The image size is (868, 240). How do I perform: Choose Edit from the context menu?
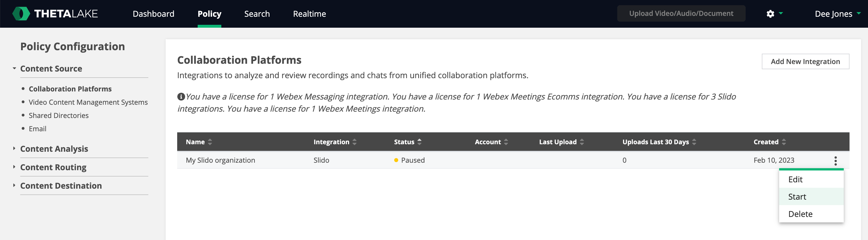point(811,179)
